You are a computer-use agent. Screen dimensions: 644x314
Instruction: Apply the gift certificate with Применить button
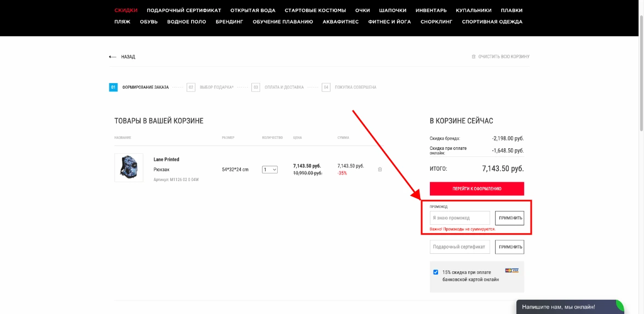[x=510, y=247]
